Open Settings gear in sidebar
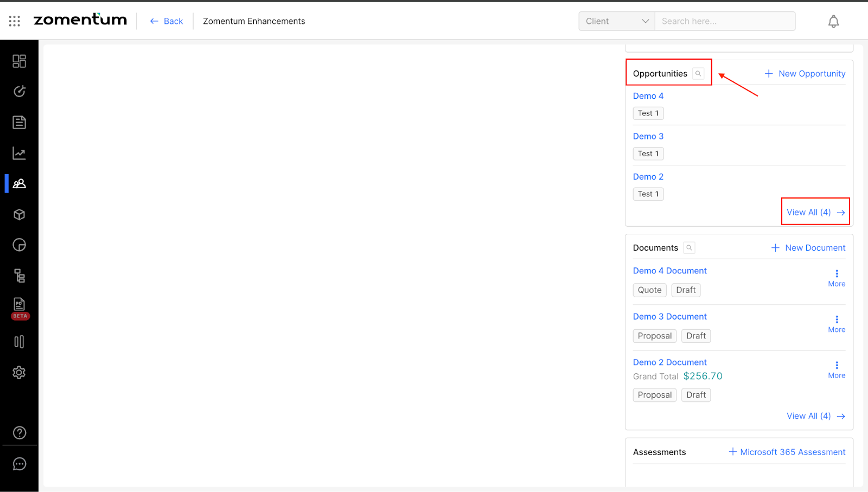Viewport: 868px width, 492px height. tap(20, 373)
